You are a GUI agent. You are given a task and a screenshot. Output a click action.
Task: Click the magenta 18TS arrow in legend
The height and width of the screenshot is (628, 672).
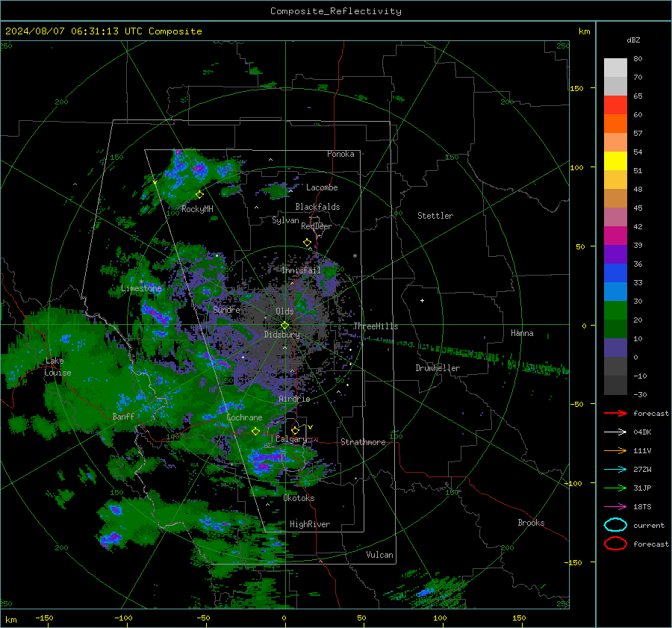click(x=615, y=507)
